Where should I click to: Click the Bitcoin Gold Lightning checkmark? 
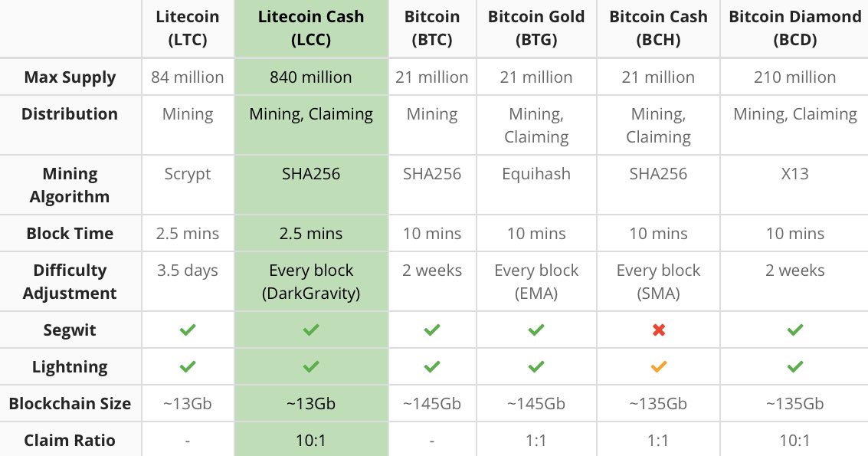536,367
